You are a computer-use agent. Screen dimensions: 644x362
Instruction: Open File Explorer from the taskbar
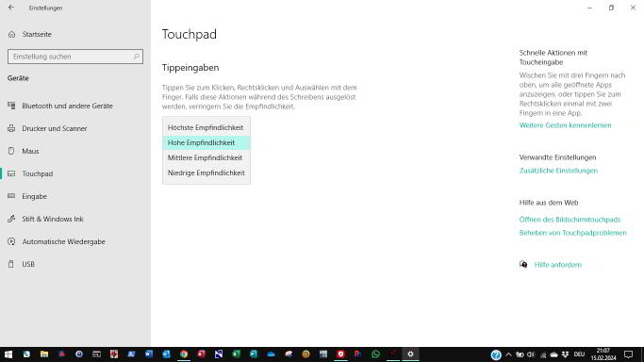coord(44,354)
